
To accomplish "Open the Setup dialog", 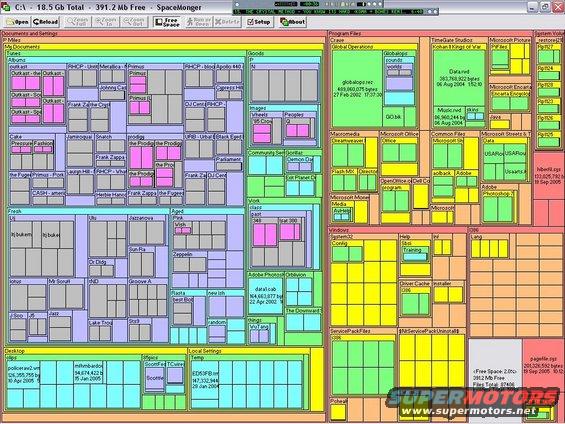I will tap(258, 22).
